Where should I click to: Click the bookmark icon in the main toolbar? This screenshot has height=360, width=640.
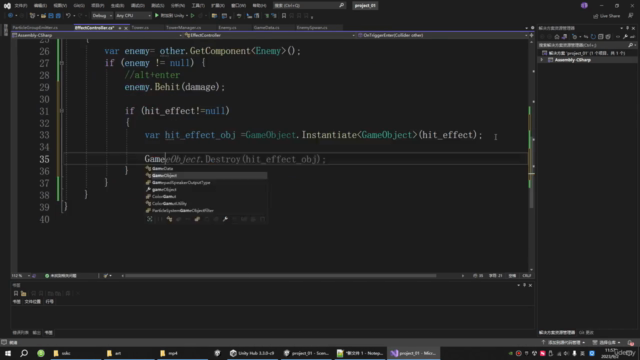(x=284, y=16)
